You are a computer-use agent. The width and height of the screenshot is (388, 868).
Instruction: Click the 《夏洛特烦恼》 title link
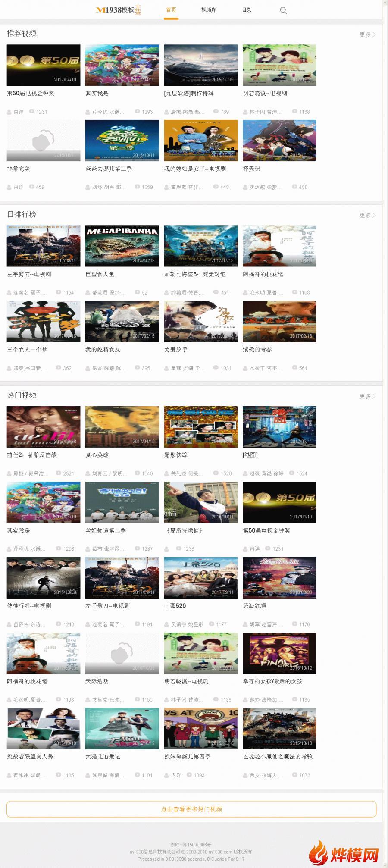[185, 530]
